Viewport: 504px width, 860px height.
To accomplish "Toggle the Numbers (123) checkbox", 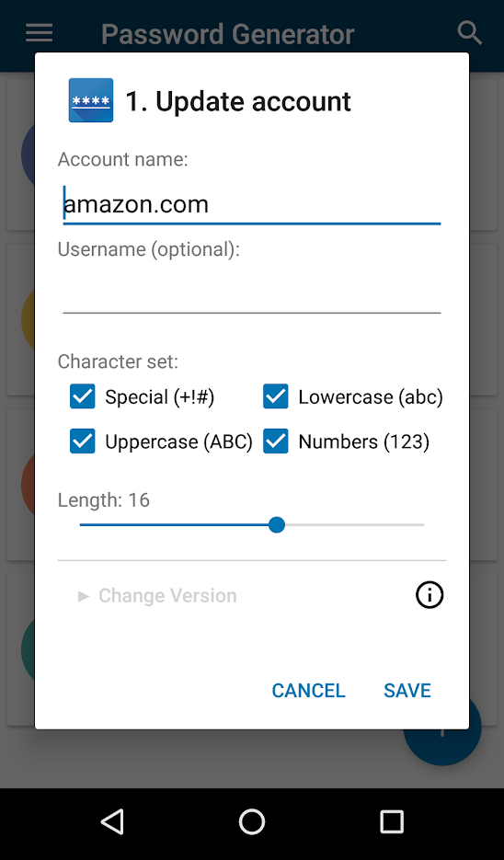I will (275, 441).
